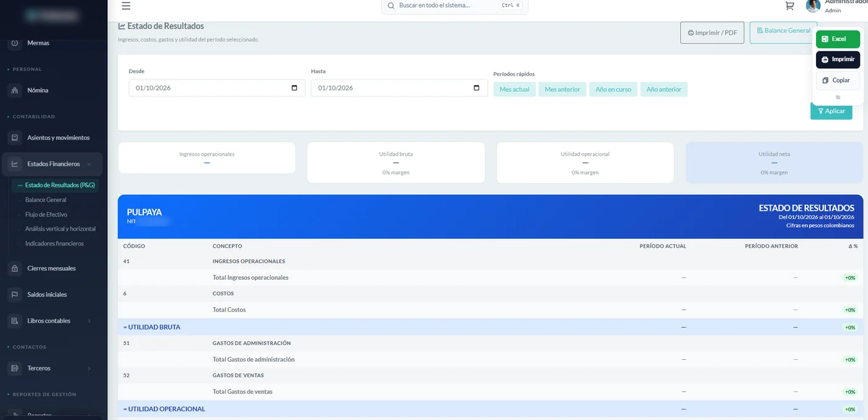This screenshot has width=868, height=420.
Task: Go to Flujo de Efectivo
Action: [x=46, y=215]
